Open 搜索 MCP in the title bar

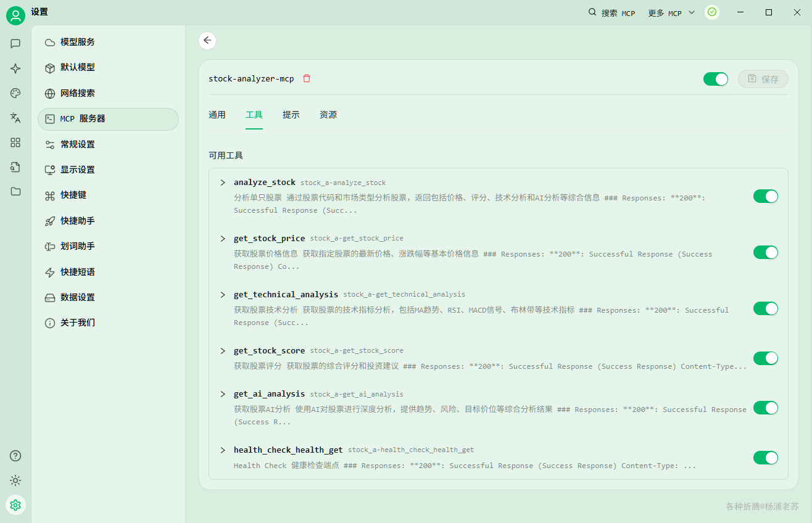611,12
